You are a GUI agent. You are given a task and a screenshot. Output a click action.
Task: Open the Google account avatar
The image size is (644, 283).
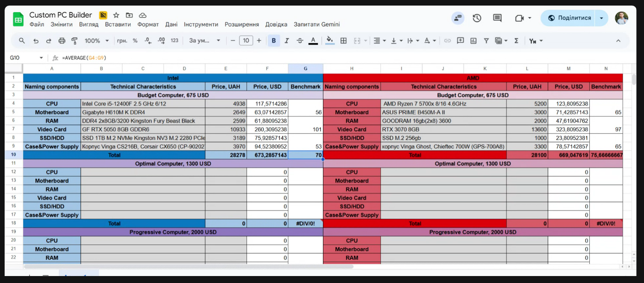click(621, 18)
